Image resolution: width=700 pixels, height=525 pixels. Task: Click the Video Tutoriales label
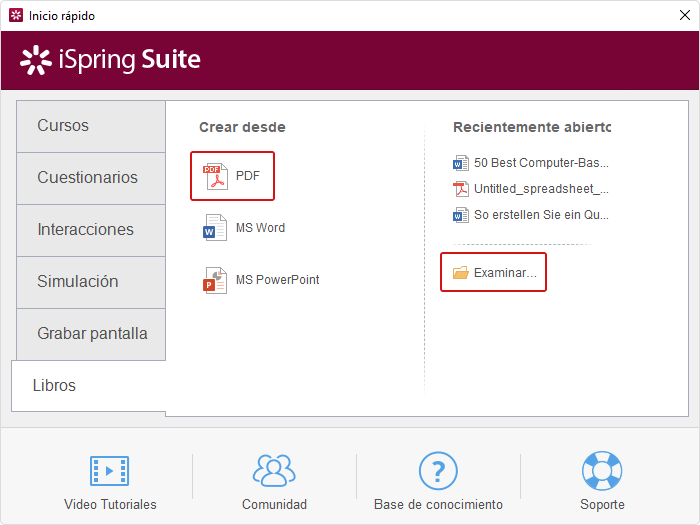(110, 504)
